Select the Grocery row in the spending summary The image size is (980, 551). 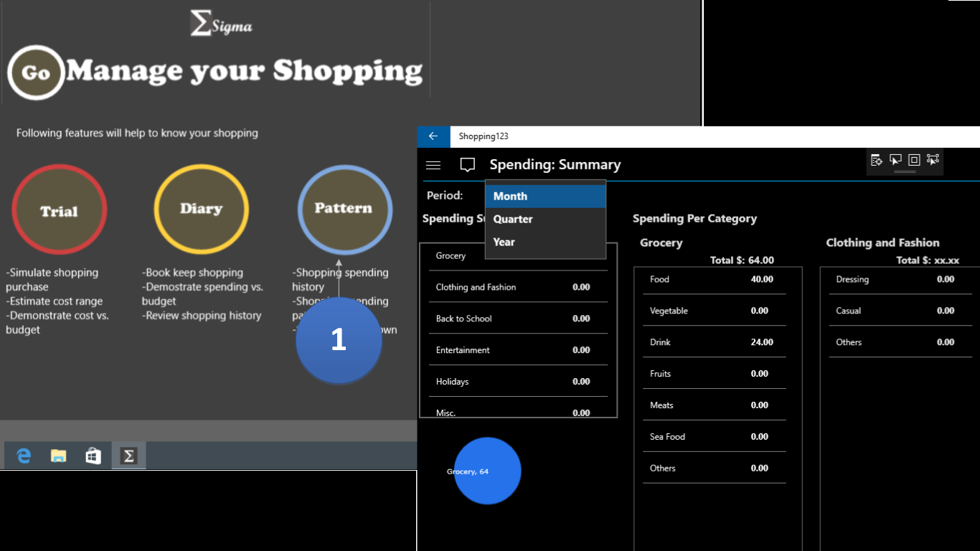(x=518, y=256)
